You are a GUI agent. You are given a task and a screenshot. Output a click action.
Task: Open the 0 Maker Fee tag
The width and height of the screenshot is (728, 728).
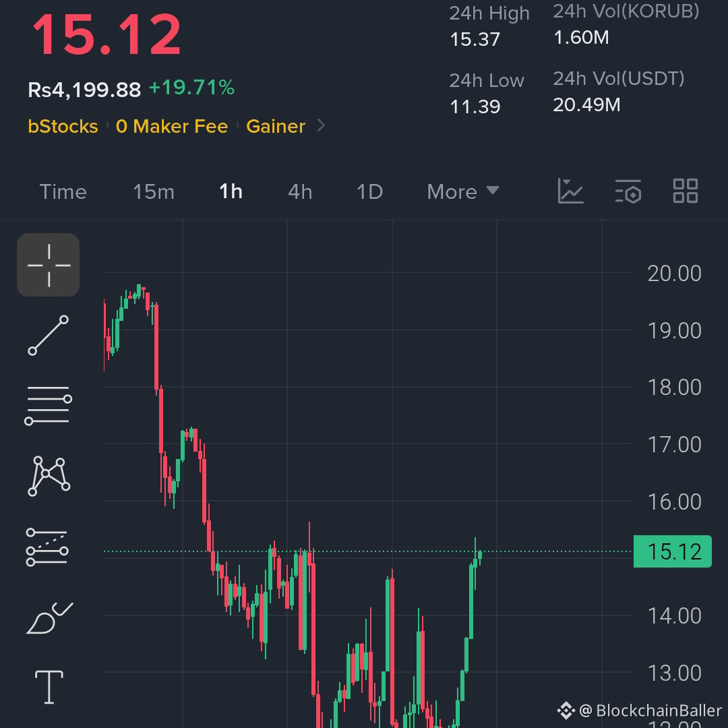pyautogui.click(x=172, y=126)
